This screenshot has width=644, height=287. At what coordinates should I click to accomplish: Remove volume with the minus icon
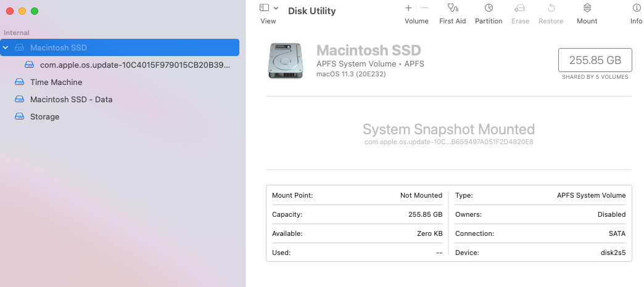coord(424,8)
